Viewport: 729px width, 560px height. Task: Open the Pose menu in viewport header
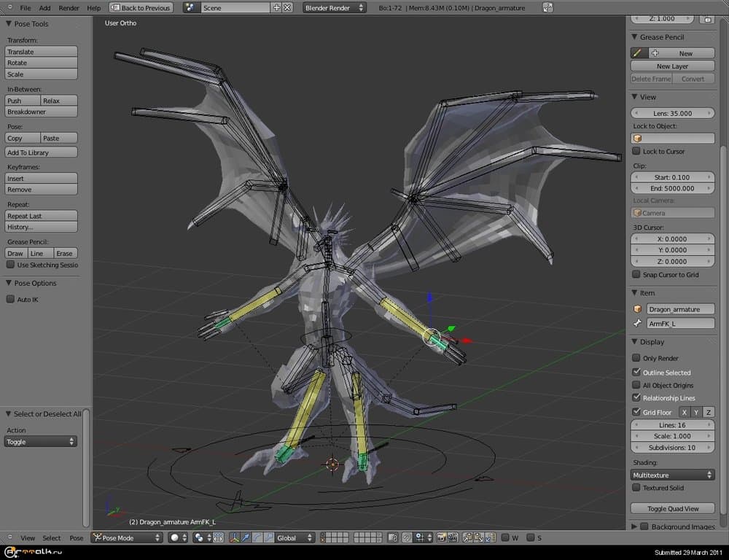tap(77, 538)
